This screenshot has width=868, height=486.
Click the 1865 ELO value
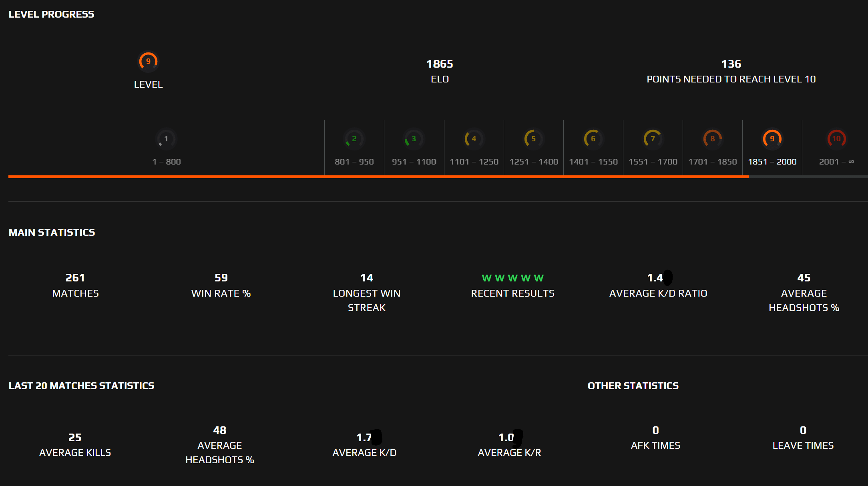pos(439,64)
